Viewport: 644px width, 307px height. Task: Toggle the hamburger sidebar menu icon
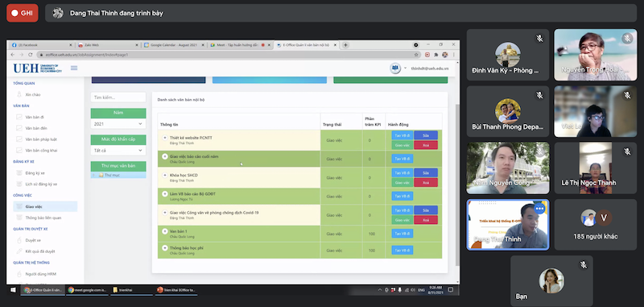[x=74, y=68]
